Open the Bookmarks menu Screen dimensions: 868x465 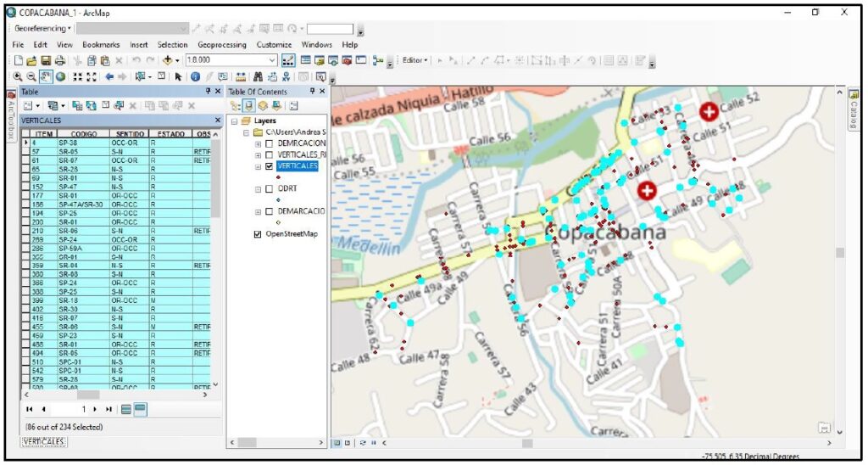pyautogui.click(x=101, y=45)
